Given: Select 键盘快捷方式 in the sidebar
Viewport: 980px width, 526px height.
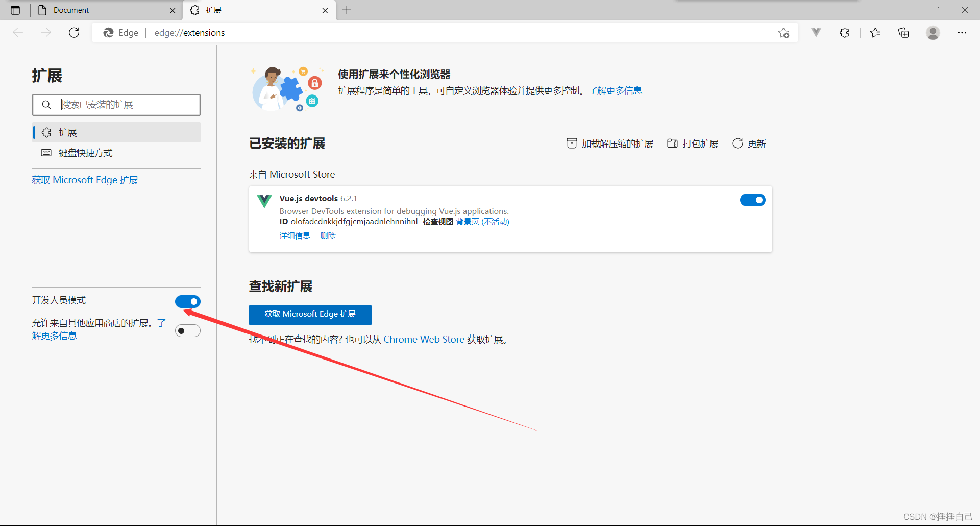Looking at the screenshot, I should [116, 153].
